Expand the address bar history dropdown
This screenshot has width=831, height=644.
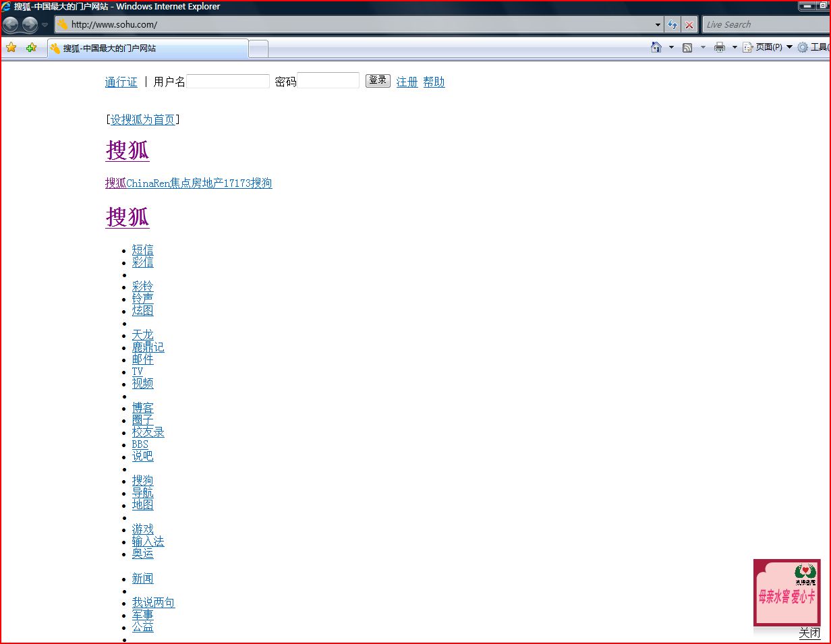[658, 25]
